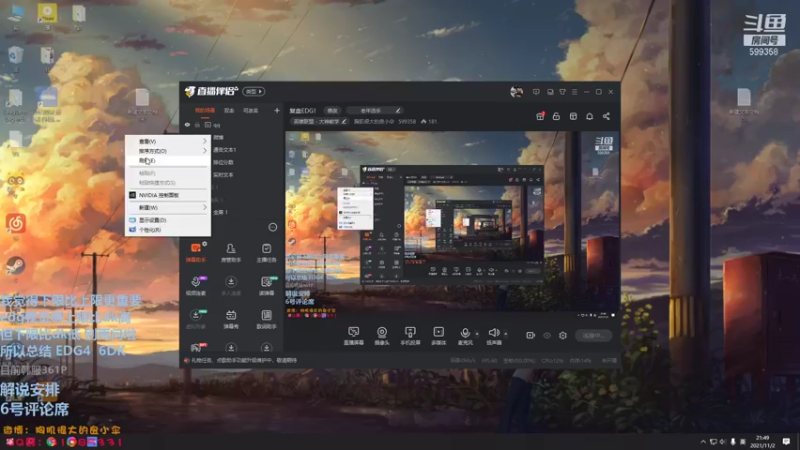The image size is (800, 450).
Task: Open the 歌词助手 tool
Action: [266, 319]
